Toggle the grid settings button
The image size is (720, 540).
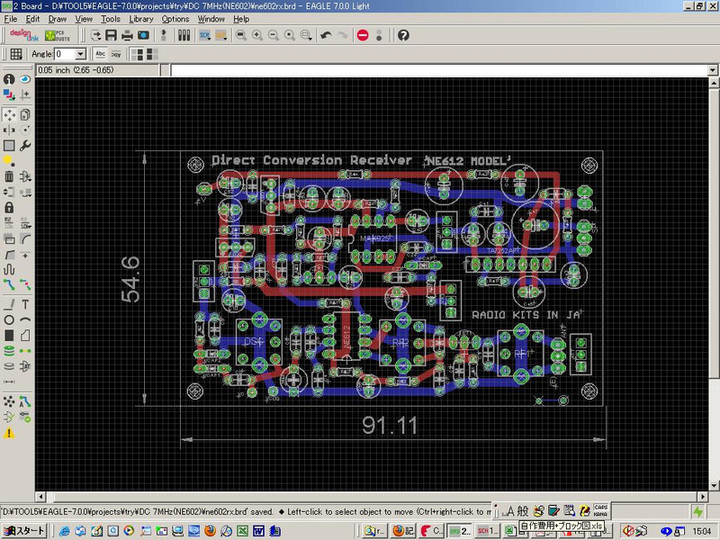click(16, 54)
